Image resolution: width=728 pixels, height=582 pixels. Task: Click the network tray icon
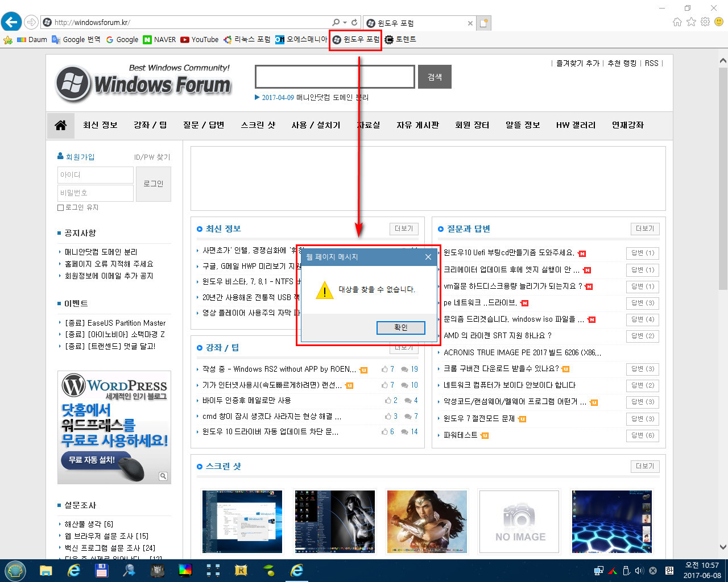tap(598, 571)
